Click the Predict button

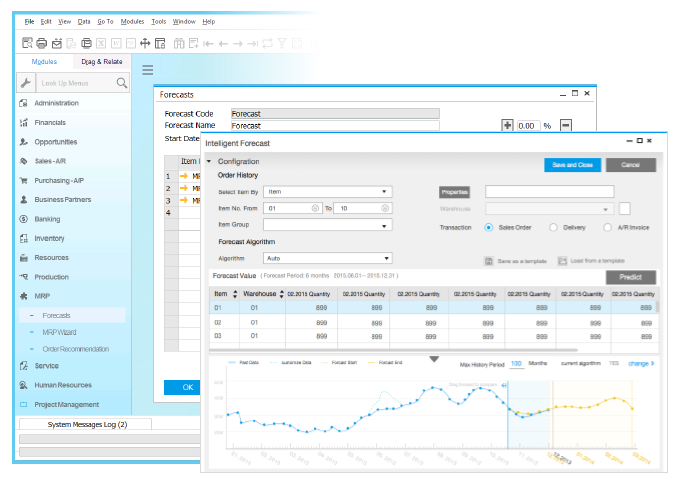pos(630,277)
